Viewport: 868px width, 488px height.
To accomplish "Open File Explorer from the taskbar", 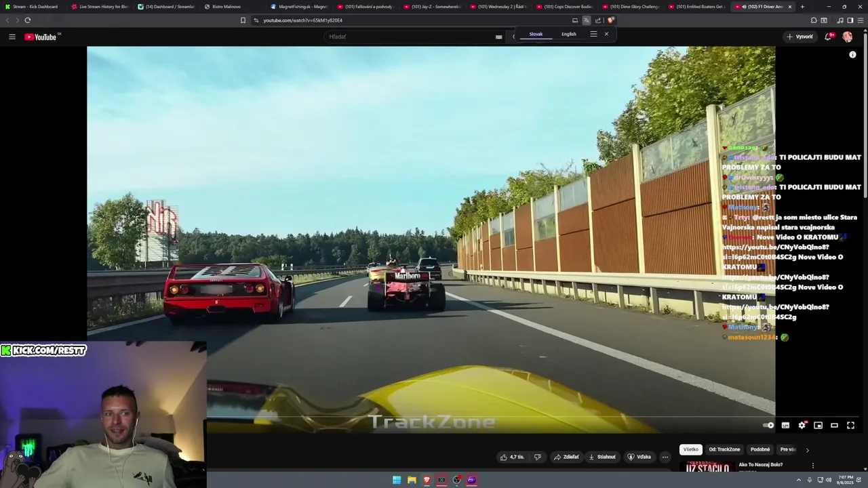I will [x=412, y=480].
